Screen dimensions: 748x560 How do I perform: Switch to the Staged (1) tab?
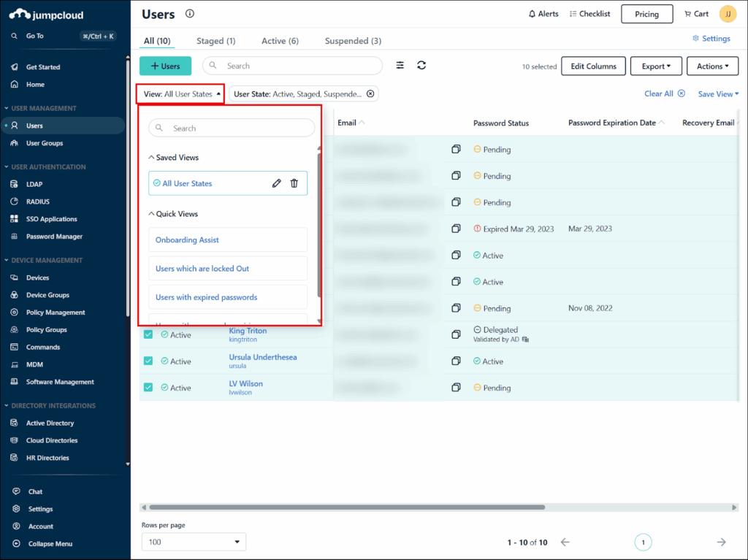[216, 41]
